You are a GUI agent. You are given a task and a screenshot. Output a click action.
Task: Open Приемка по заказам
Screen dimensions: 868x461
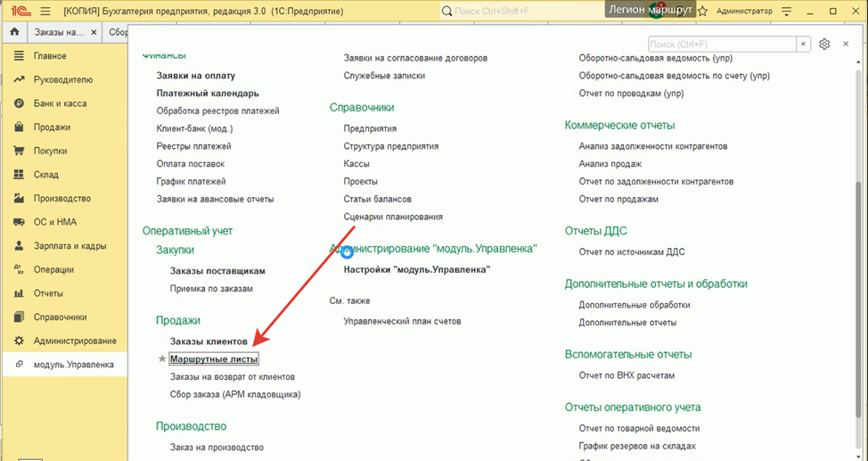(x=211, y=289)
